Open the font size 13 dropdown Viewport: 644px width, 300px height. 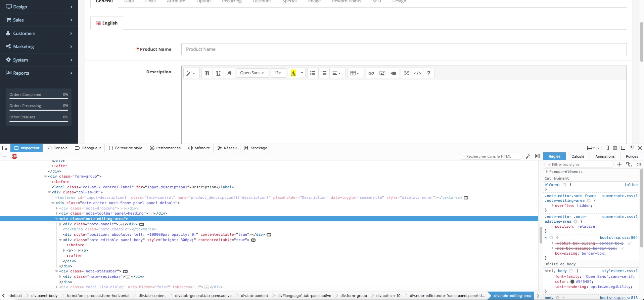278,73
